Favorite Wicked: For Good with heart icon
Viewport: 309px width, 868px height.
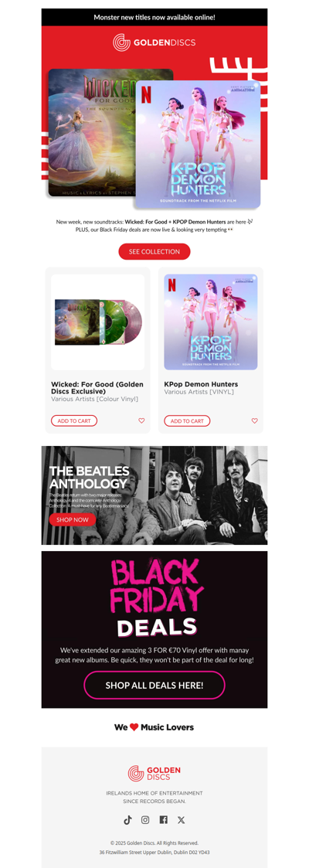pyautogui.click(x=141, y=420)
